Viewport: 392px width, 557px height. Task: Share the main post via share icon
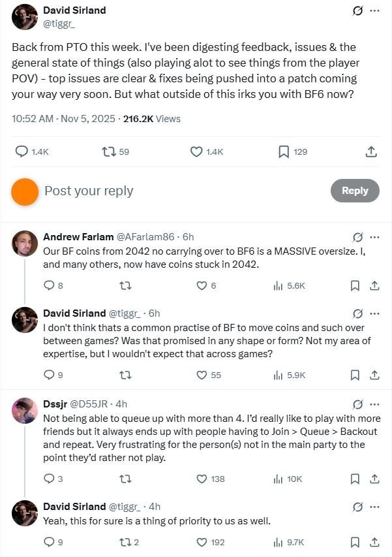[371, 151]
